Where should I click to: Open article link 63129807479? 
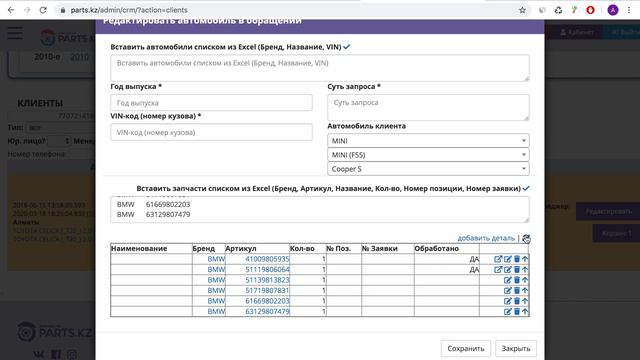click(267, 311)
